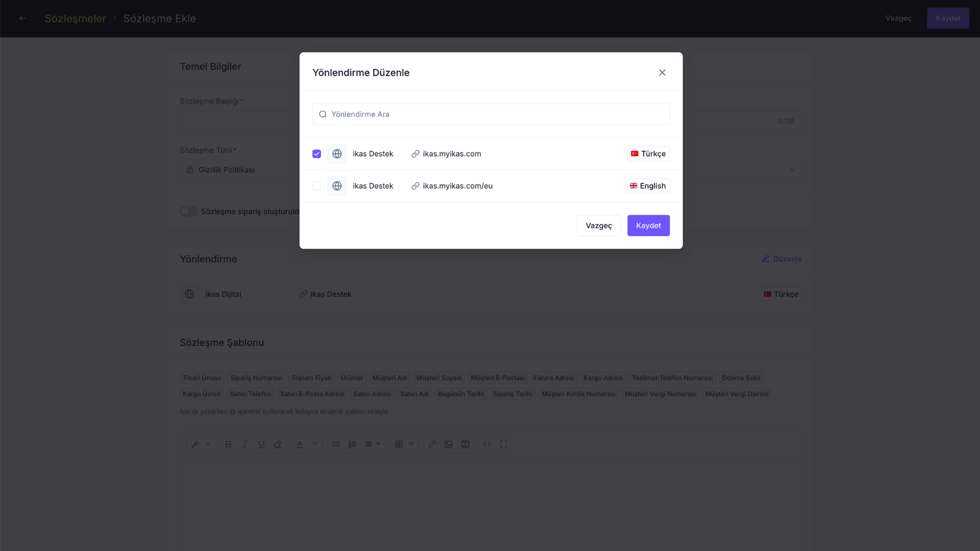Image resolution: width=980 pixels, height=551 pixels.
Task: Click the ikas Dijital text
Action: coord(223,294)
